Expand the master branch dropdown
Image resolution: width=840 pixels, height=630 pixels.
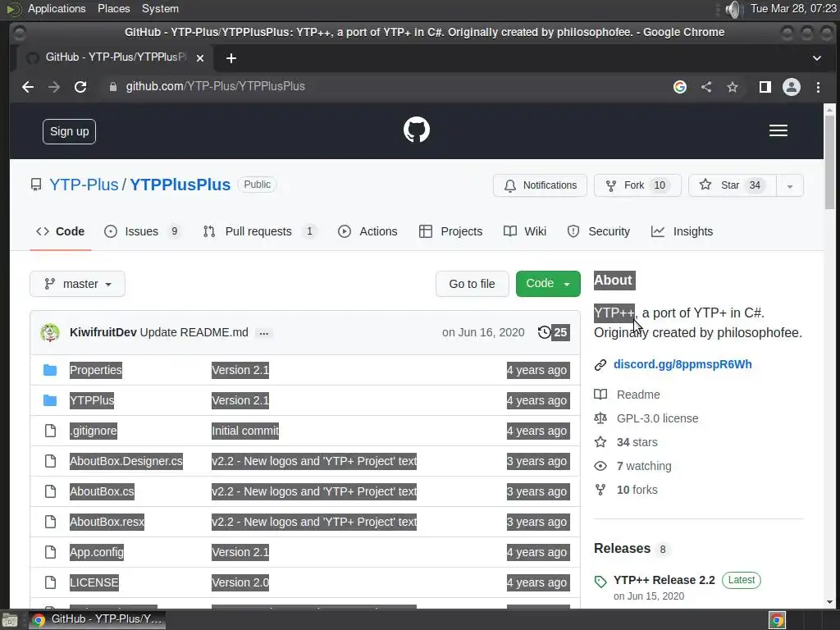(x=78, y=284)
